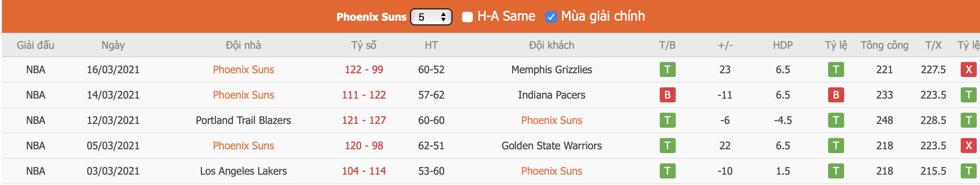The image size is (980, 185).
Task: Click green T badge in last column of 14/03/2021 row
Action: (968, 95)
